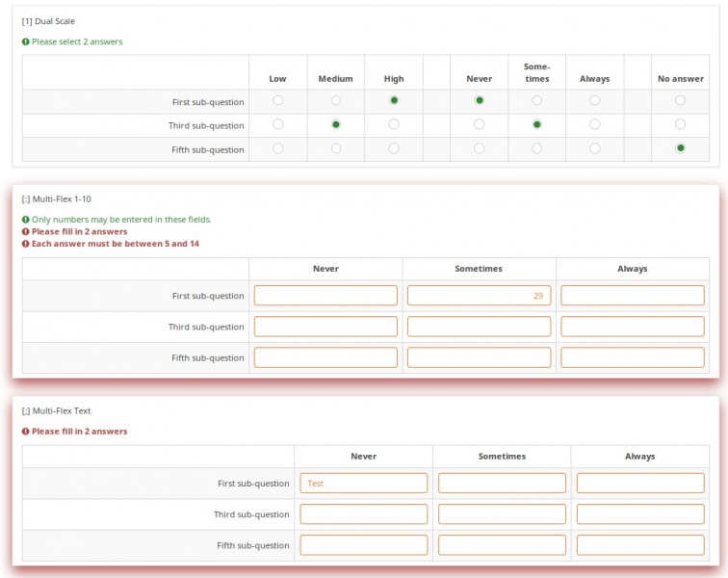Click the Multi-Flex 1-10 field containing 29
The height and width of the screenshot is (578, 728).
(479, 296)
